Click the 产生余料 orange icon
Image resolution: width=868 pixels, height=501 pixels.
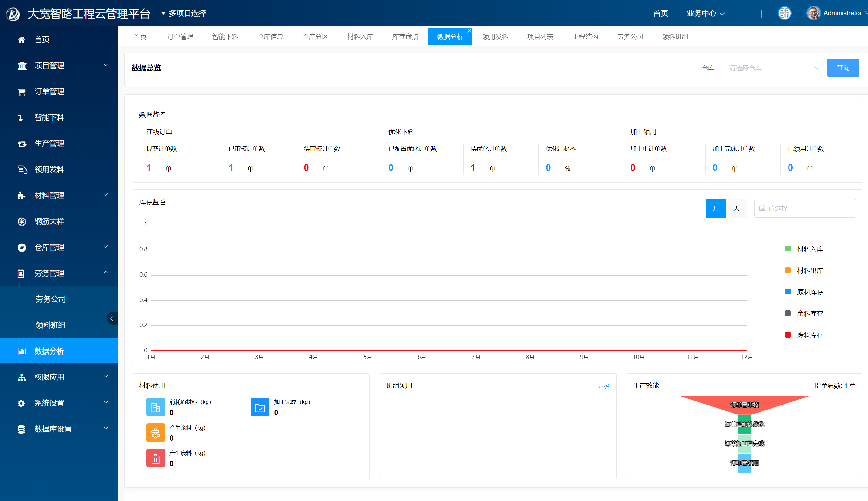pyautogui.click(x=156, y=432)
